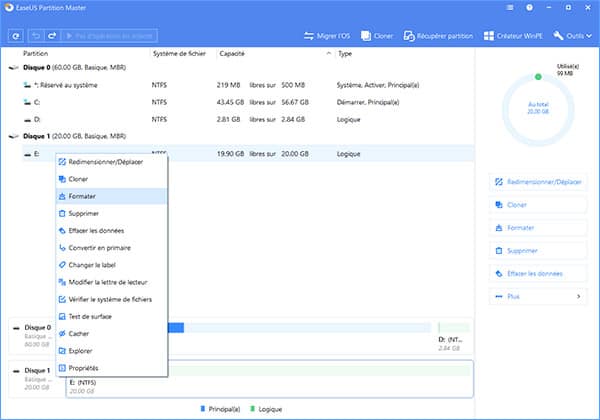
Task: Expand the Plus option in right panel
Action: tap(538, 296)
